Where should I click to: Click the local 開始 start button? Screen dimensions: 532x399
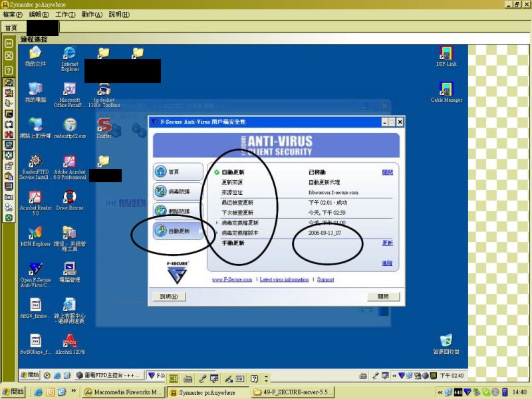(13, 392)
